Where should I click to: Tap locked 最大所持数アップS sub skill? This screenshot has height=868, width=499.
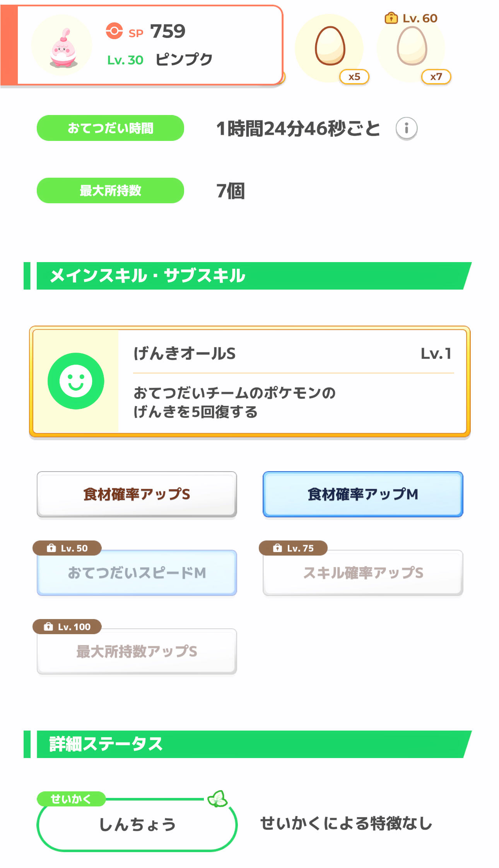[x=137, y=651]
